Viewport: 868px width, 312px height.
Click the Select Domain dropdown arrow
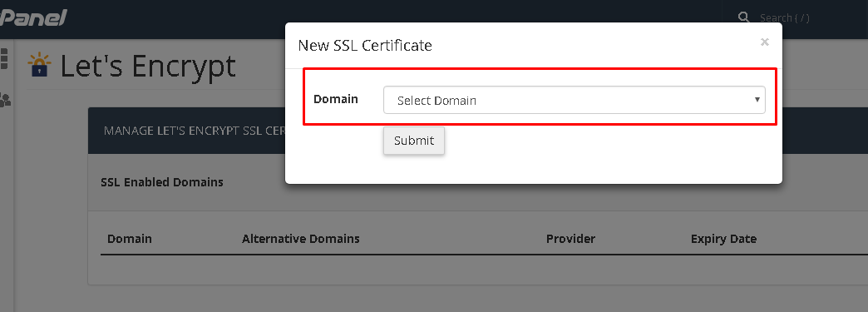[757, 100]
